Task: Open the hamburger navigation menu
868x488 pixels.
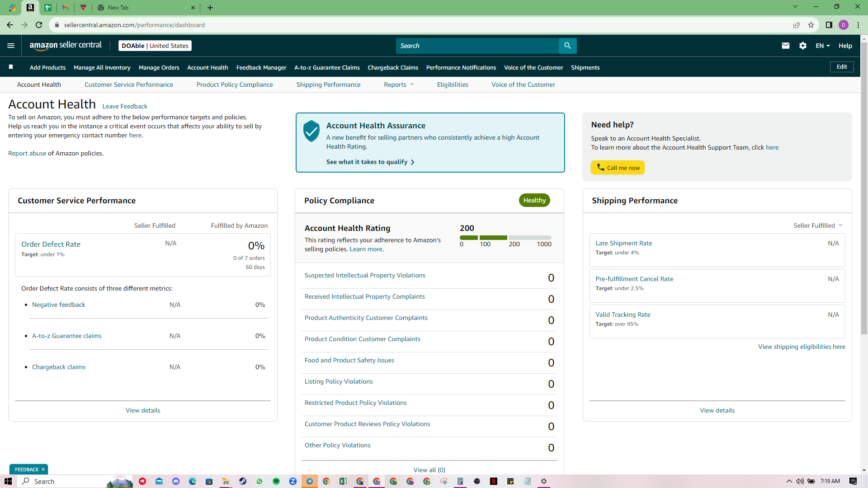Action: 11,46
